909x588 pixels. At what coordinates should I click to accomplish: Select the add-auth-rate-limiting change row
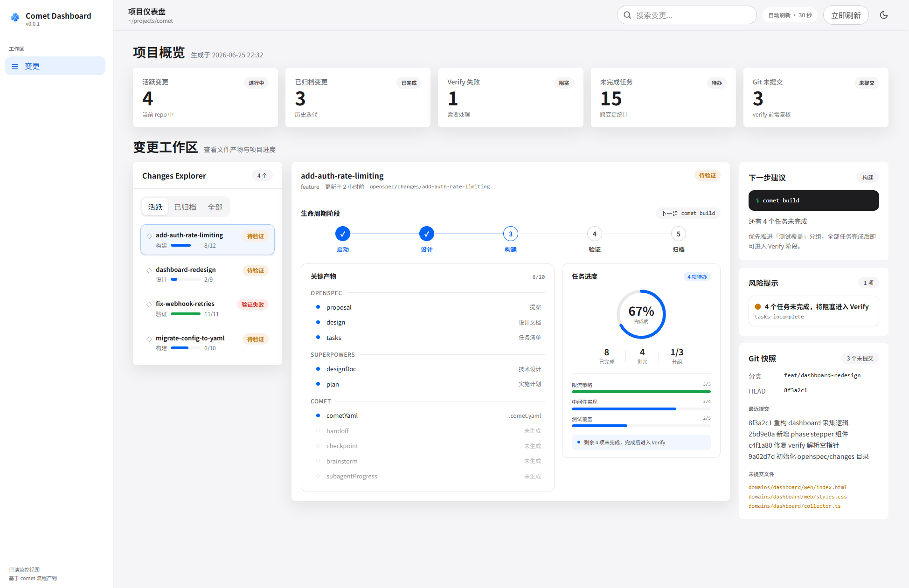coord(208,240)
